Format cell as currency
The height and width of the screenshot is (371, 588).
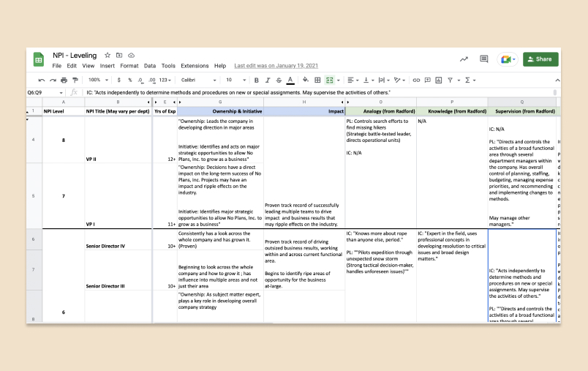click(x=119, y=80)
